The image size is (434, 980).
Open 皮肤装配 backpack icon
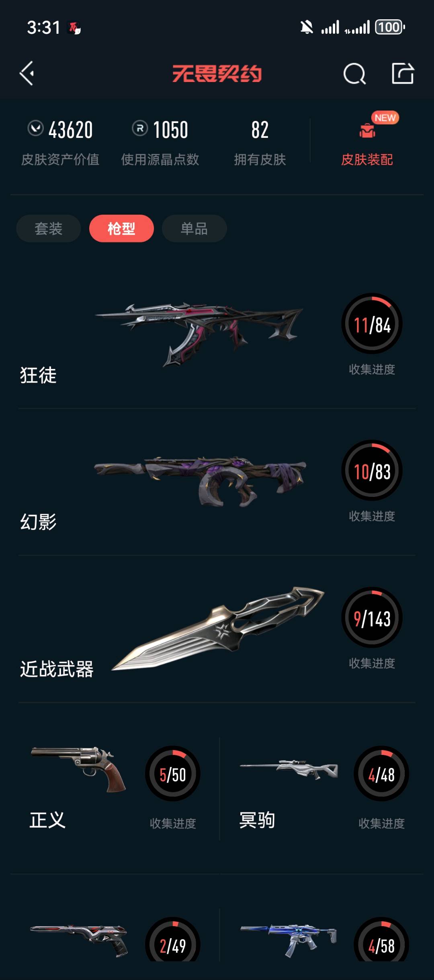[x=367, y=131]
